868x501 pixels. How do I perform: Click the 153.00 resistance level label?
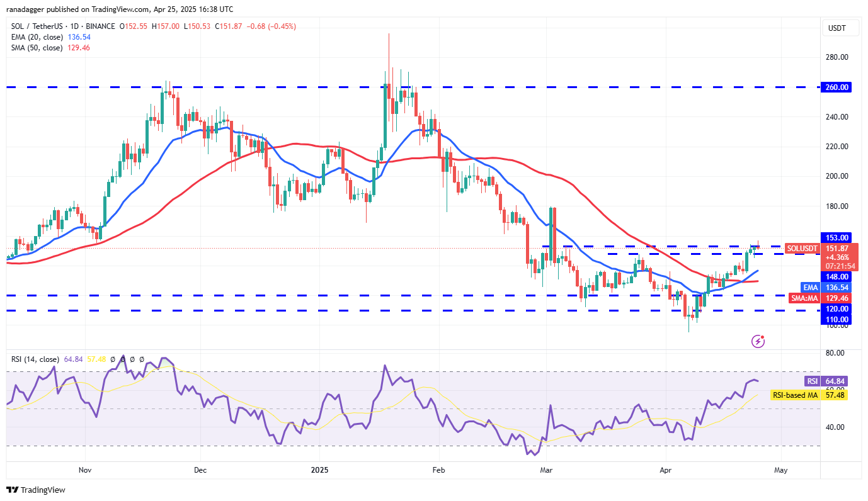[837, 237]
